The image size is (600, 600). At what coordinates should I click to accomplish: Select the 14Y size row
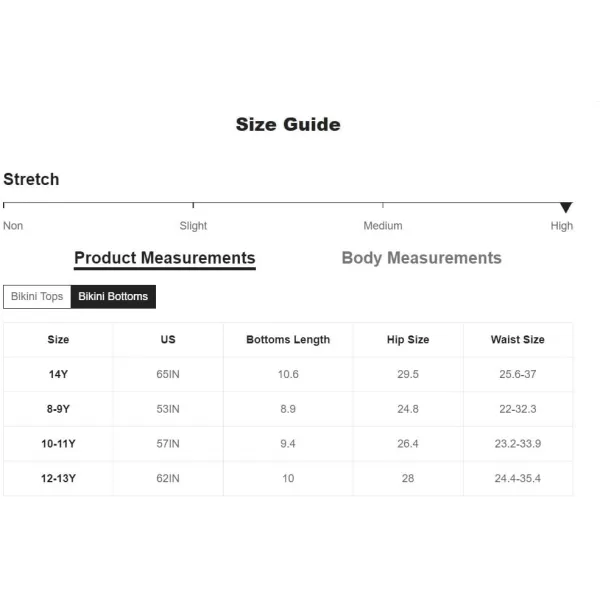288,374
